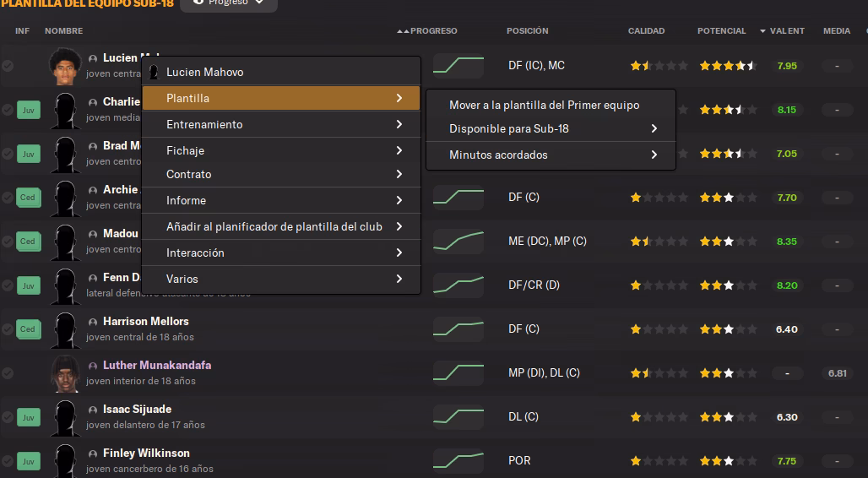Sort by the MEDIA column header
The image size is (868, 478).
coord(837,31)
